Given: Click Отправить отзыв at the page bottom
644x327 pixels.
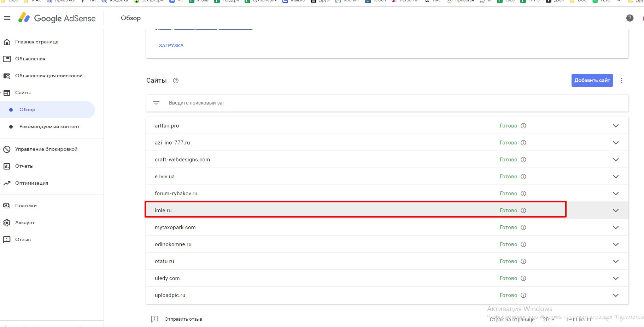Looking at the screenshot, I should pyautogui.click(x=183, y=319).
